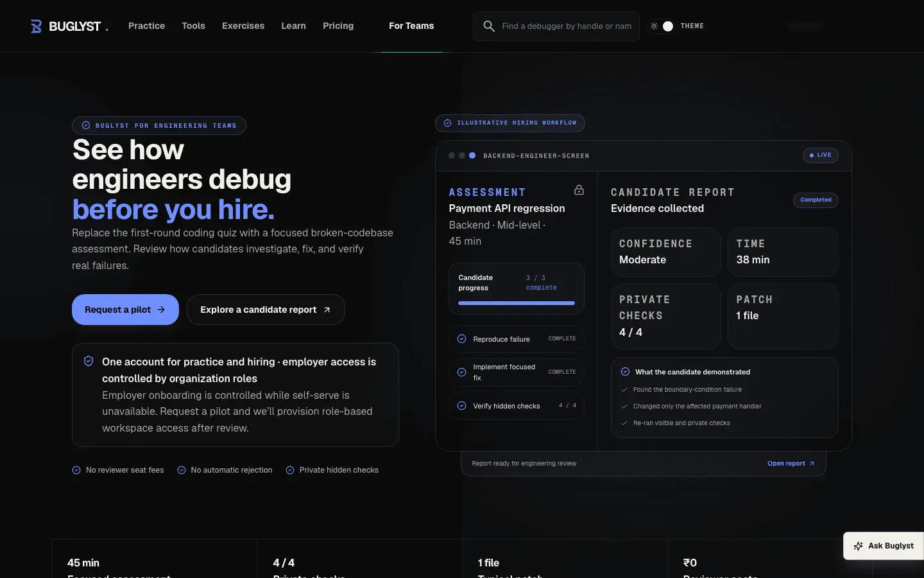This screenshot has height=578, width=924.
Task: Click the check icon beside No reviewer seat fees
Action: pos(76,470)
